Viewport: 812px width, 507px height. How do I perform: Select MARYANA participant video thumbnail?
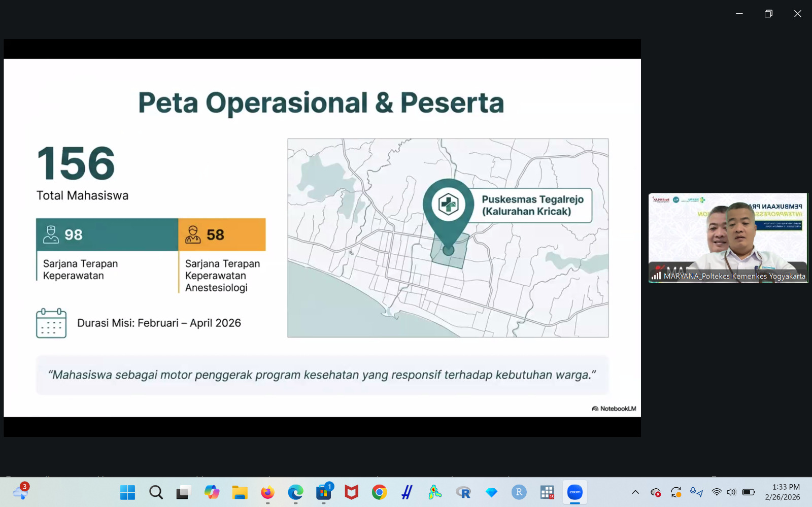pyautogui.click(x=728, y=238)
